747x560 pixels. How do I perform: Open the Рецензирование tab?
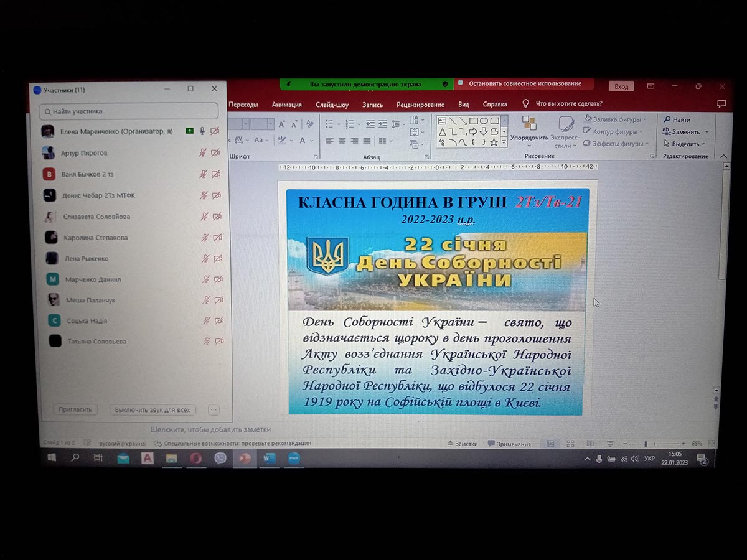coord(420,105)
